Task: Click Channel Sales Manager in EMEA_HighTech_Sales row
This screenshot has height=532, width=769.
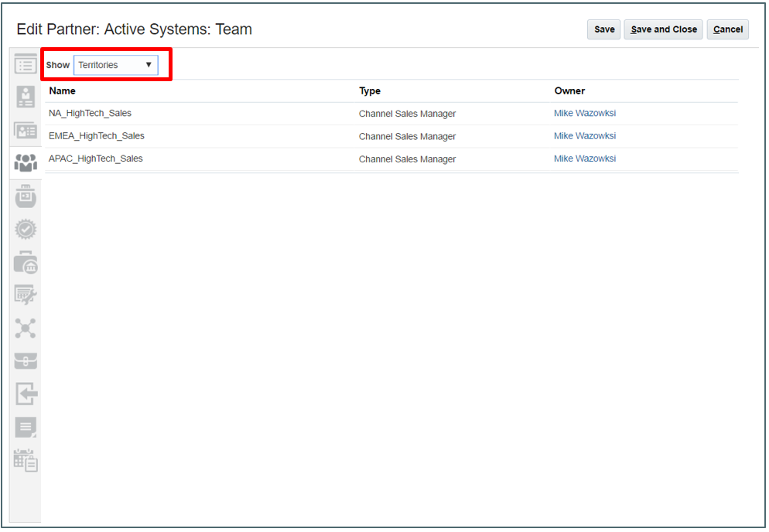Action: click(x=407, y=136)
